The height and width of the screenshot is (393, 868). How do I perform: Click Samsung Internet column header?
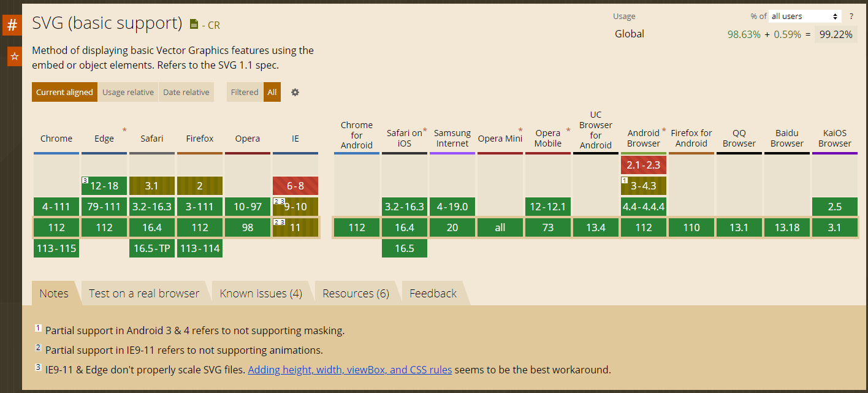coord(452,138)
